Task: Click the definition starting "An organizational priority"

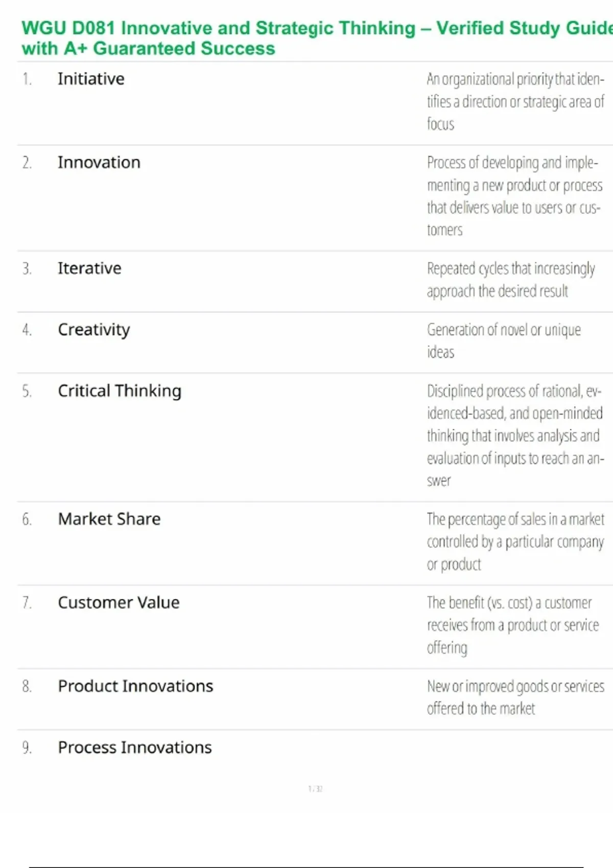Action: (515, 102)
